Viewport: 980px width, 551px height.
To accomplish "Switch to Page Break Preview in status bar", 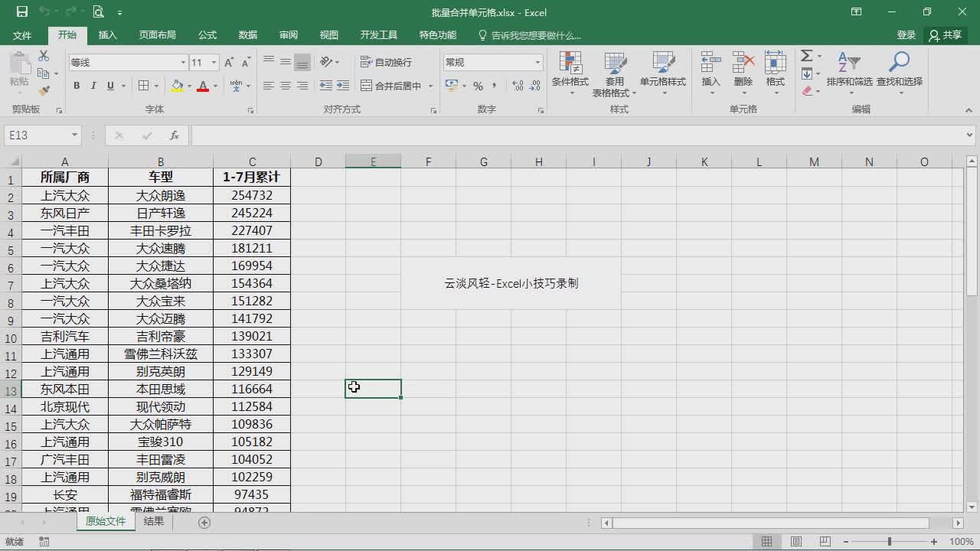I will point(825,542).
